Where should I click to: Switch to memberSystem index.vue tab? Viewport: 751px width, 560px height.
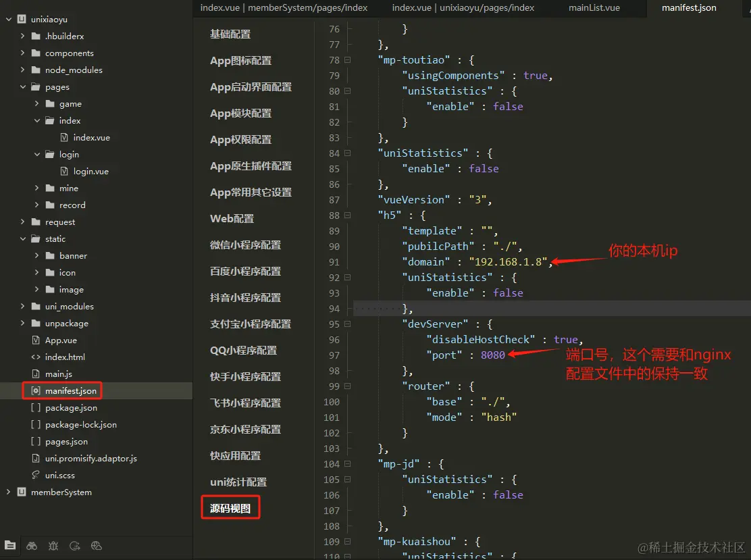tap(284, 7)
